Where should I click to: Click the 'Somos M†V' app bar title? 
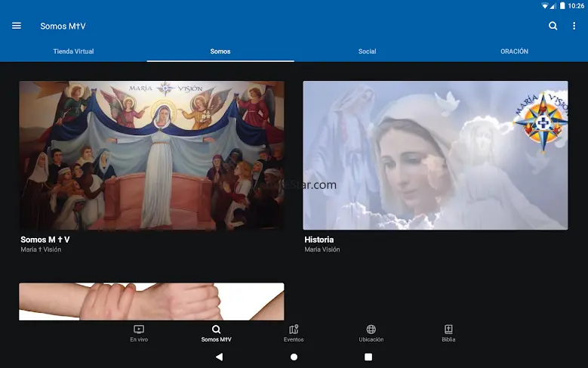pyautogui.click(x=63, y=26)
